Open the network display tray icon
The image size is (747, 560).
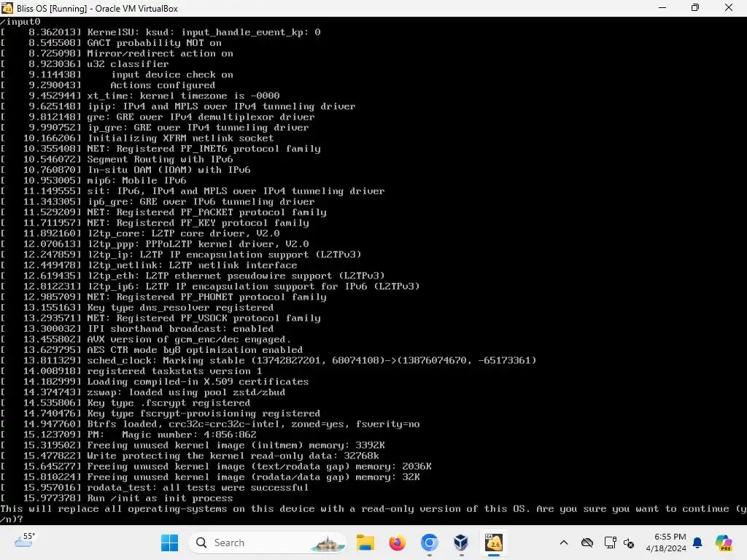point(610,542)
